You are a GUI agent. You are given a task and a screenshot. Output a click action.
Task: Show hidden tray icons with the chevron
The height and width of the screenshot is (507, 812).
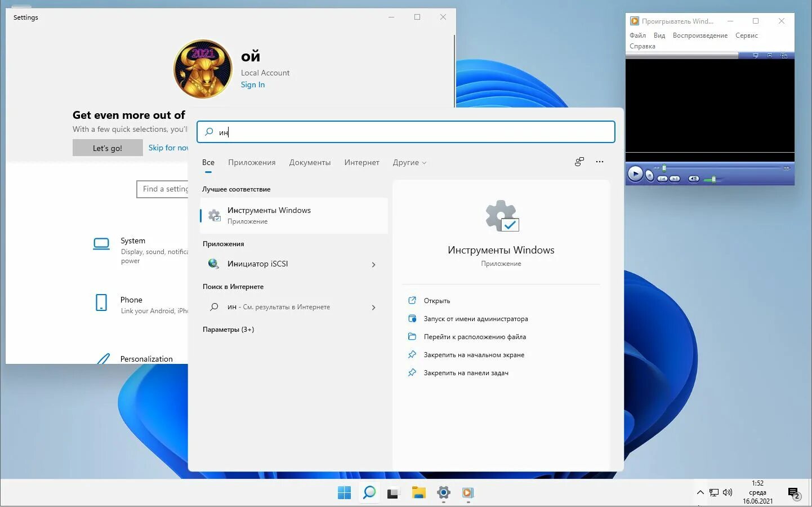pos(701,492)
